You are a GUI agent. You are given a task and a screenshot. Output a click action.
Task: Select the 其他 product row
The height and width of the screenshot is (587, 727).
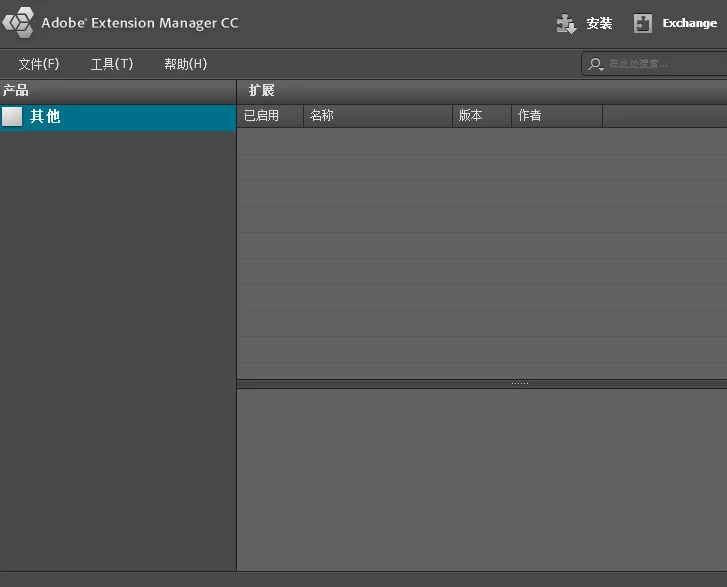[x=118, y=116]
